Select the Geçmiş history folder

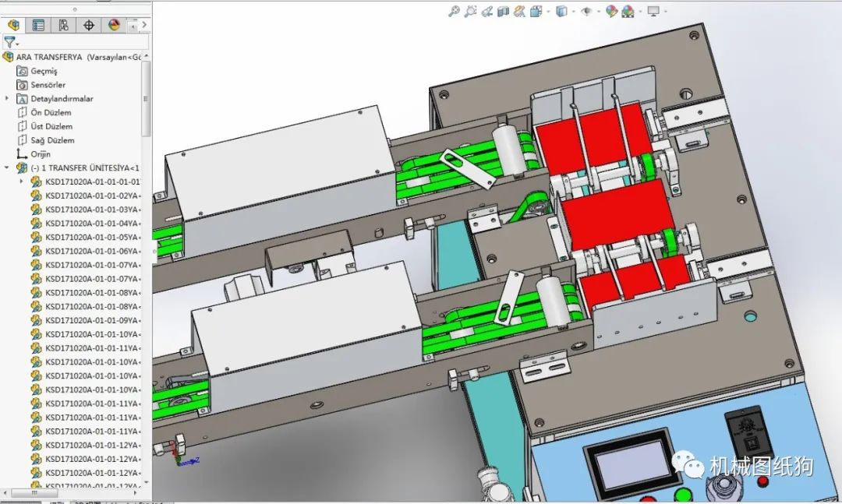click(37, 71)
